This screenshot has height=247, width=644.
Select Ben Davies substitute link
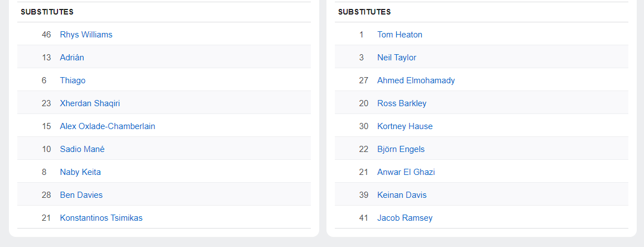coord(81,195)
